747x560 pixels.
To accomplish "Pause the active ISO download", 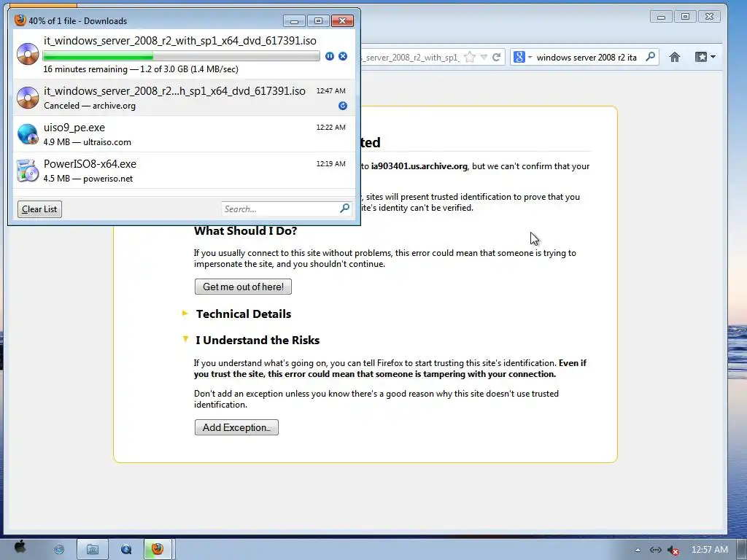I will 329,56.
